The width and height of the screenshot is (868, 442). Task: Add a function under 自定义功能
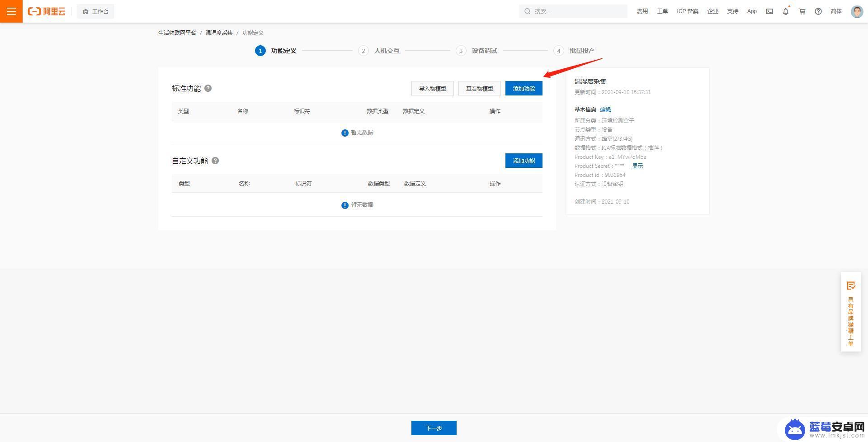(x=524, y=161)
